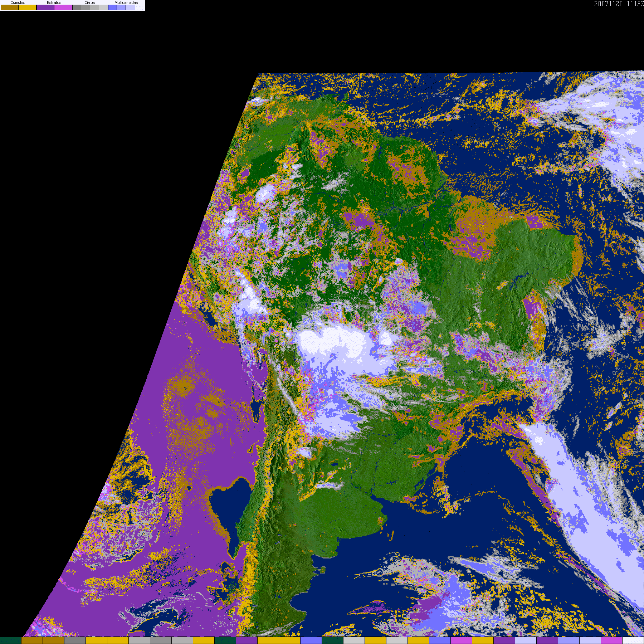Click the Estratos legend label
Viewport: 644px width, 644px height.
click(54, 3)
